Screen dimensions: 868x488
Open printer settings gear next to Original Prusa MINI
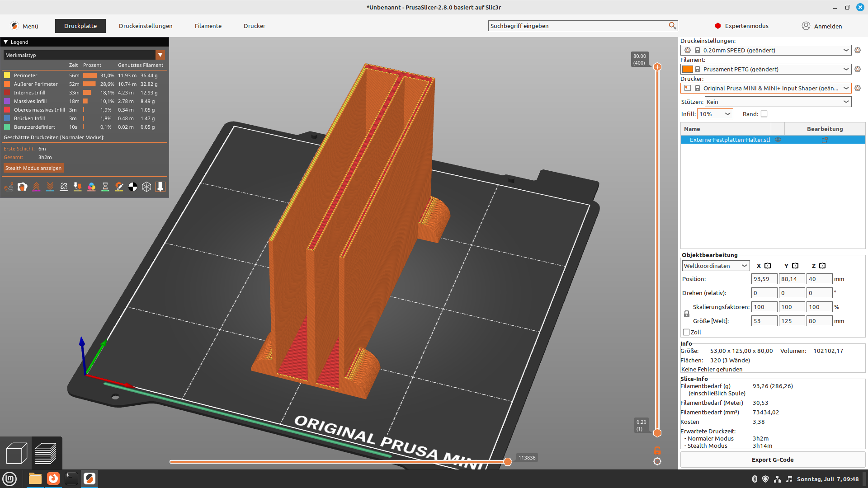coord(858,88)
